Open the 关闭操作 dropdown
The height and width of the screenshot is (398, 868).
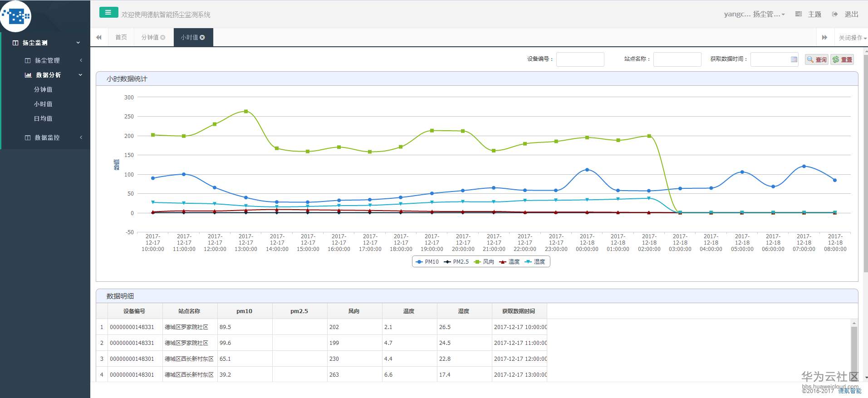coord(852,38)
